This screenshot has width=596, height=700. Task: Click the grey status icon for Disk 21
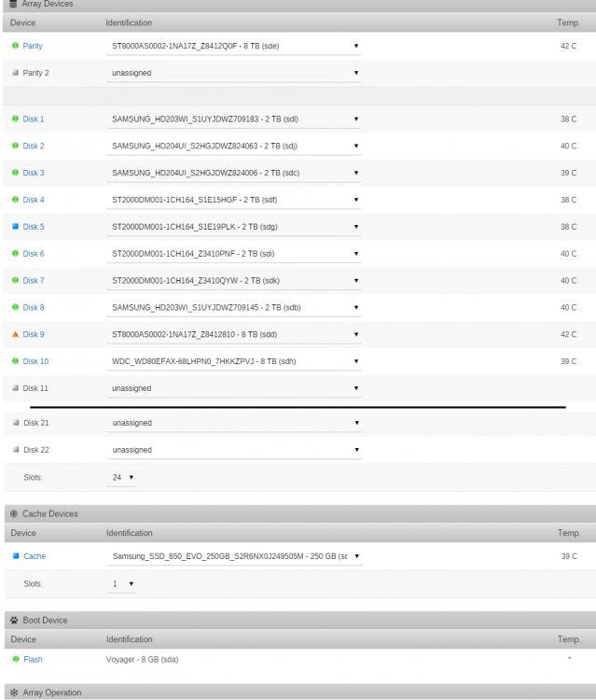pos(16,422)
